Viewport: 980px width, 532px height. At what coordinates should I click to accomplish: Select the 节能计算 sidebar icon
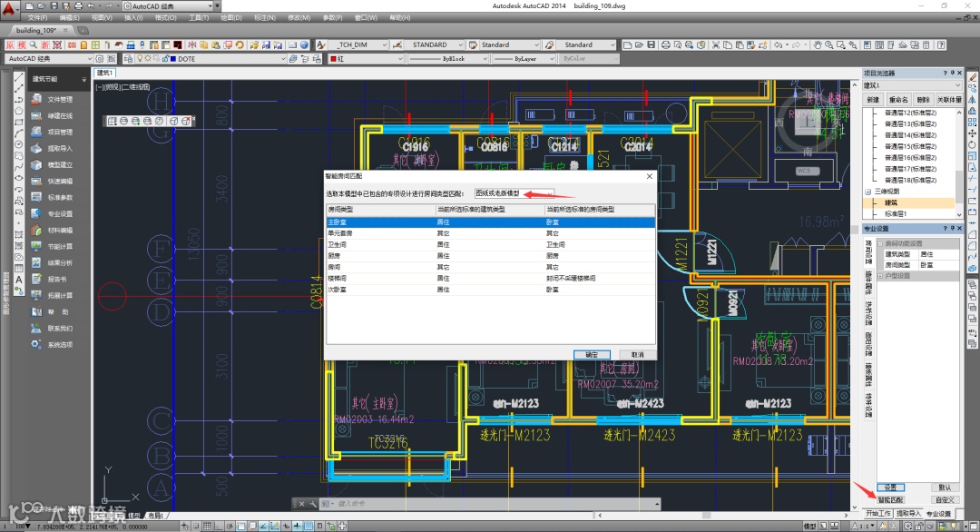(x=35, y=247)
